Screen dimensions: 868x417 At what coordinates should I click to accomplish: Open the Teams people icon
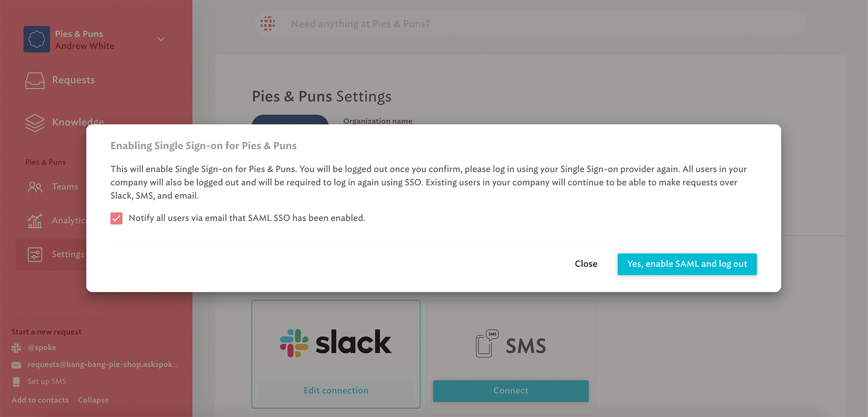(35, 187)
